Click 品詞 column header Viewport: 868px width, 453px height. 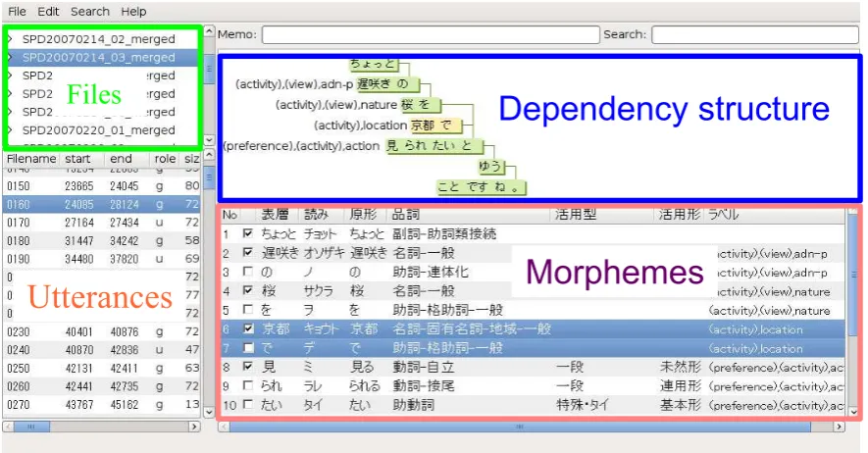coord(406,215)
